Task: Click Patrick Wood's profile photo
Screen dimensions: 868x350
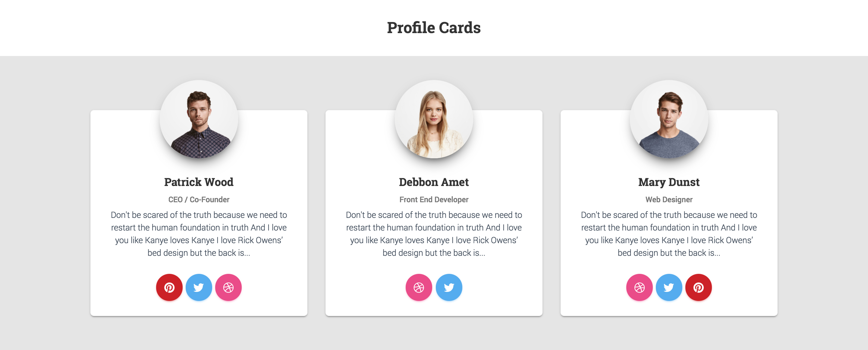Action: (x=199, y=119)
